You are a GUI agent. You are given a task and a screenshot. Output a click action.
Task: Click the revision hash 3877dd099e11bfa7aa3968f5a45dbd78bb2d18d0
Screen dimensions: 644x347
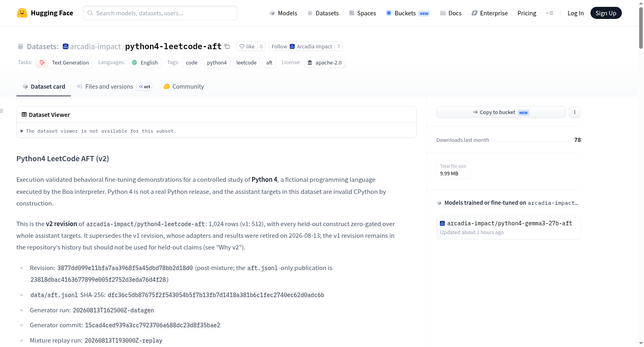tap(125, 268)
